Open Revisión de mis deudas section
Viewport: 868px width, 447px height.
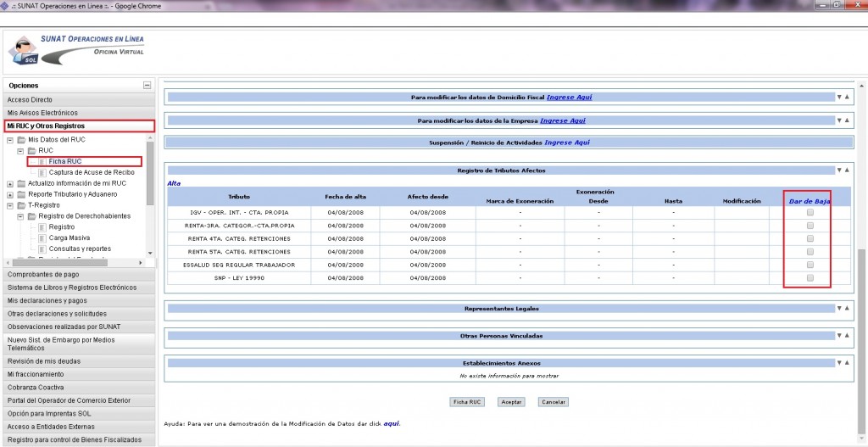coord(79,361)
